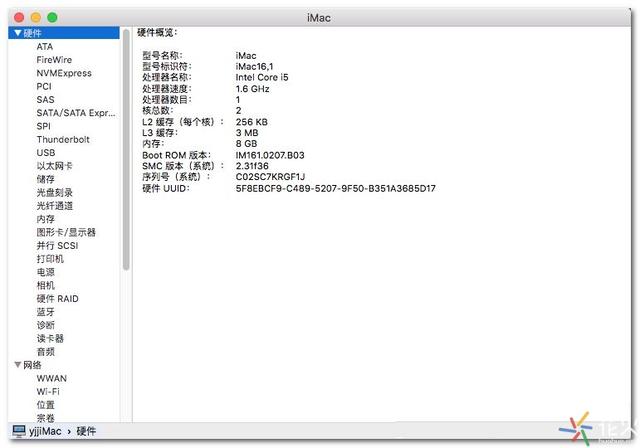Open the Thunderbolt sidebar entry
The height and width of the screenshot is (448, 640).
(x=63, y=140)
